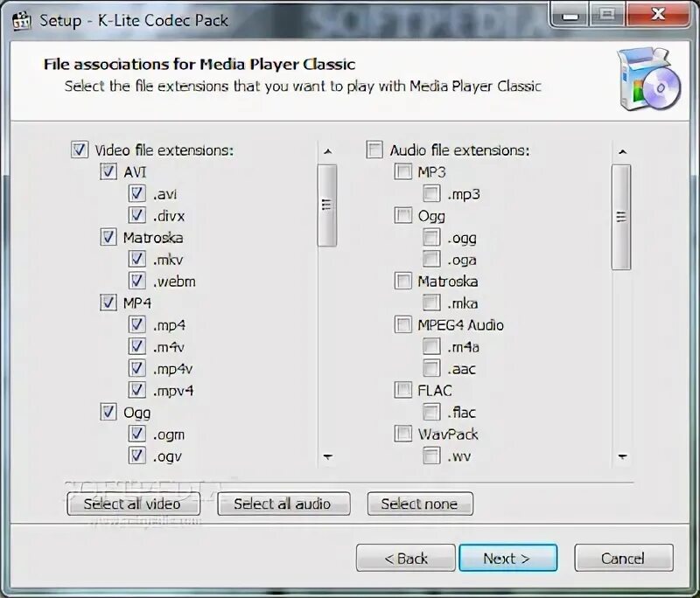Image resolution: width=700 pixels, height=598 pixels.
Task: Enable the FLAC group checkbox
Action: (x=403, y=390)
